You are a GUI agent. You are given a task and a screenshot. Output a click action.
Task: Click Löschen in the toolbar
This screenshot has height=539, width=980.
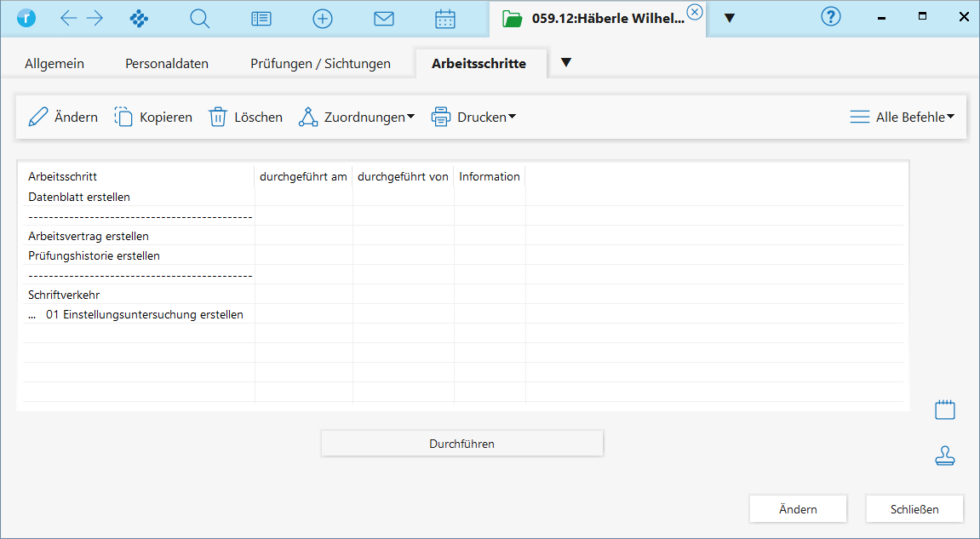[x=246, y=118]
